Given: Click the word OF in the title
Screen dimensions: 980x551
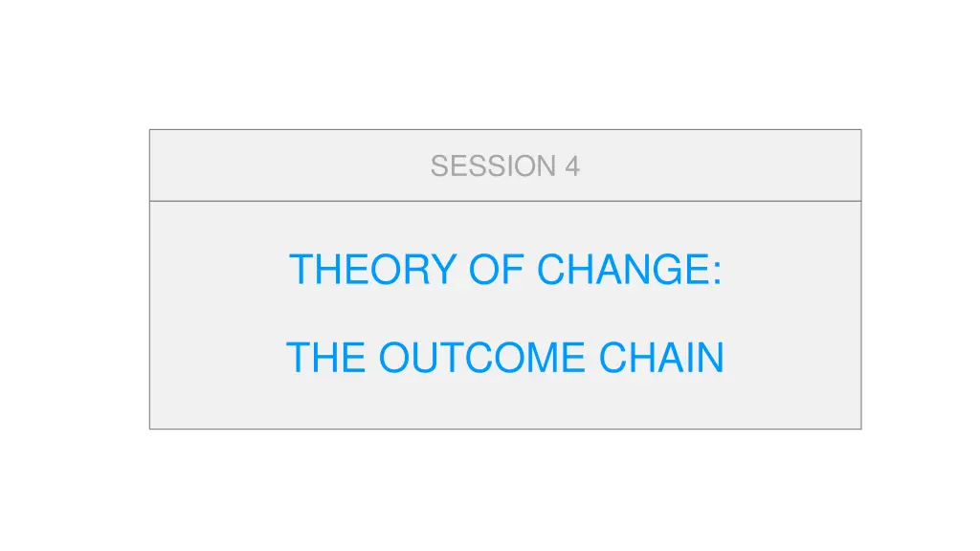Looking at the screenshot, I should pos(497,269).
